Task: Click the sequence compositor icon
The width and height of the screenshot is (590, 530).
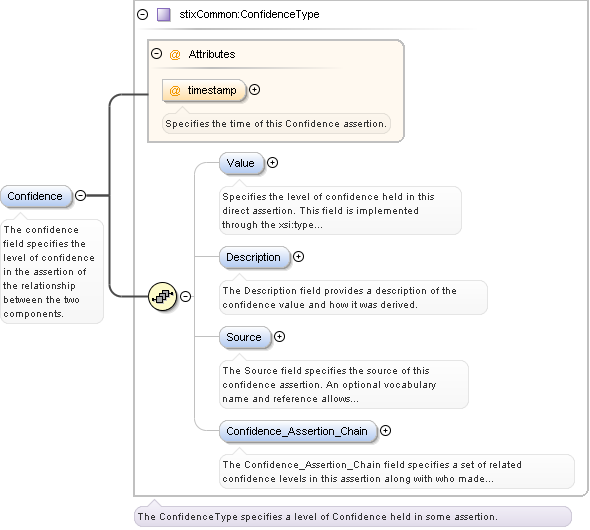Action: (x=163, y=296)
